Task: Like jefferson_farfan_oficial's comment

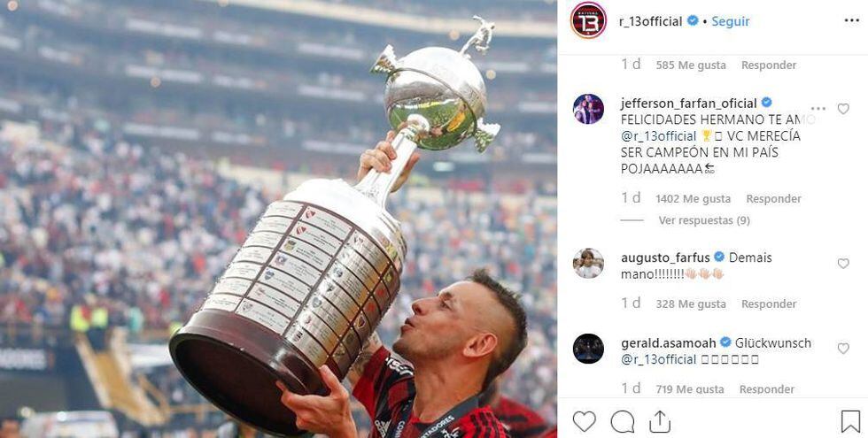Action: pyautogui.click(x=843, y=109)
